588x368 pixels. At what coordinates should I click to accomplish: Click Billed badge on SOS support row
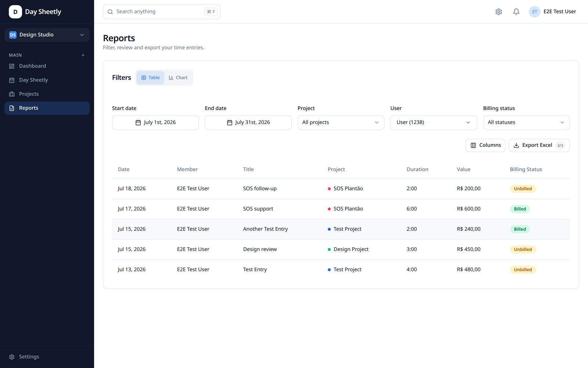(520, 209)
